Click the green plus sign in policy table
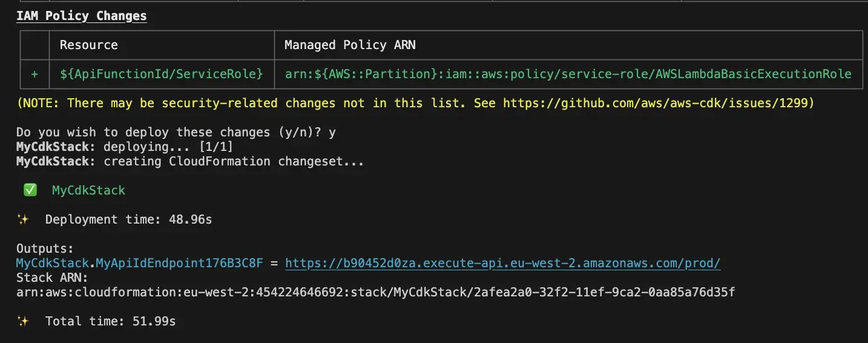Image resolution: width=868 pixels, height=343 pixels. pyautogui.click(x=35, y=74)
